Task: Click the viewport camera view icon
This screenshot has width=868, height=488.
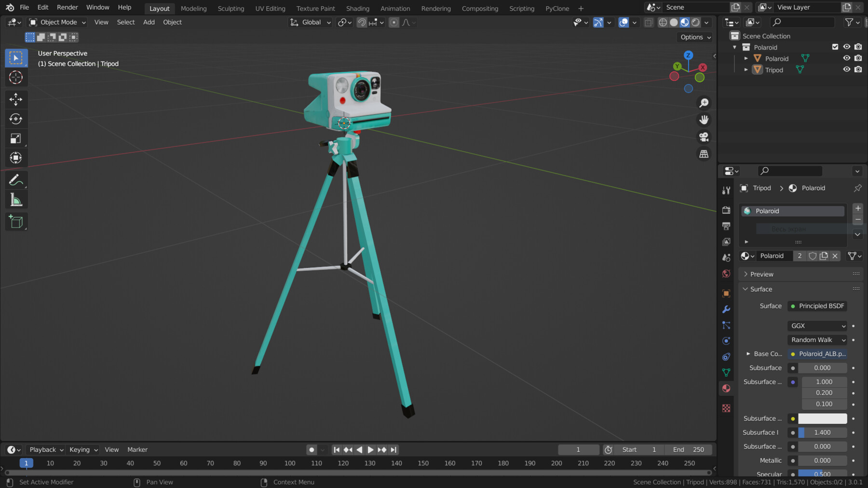Action: pyautogui.click(x=704, y=137)
